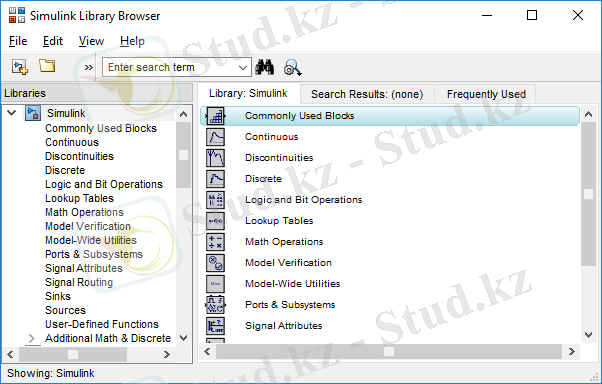Expand the Additional Math & Discrete node
This screenshot has width=602, height=384.
(x=32, y=339)
